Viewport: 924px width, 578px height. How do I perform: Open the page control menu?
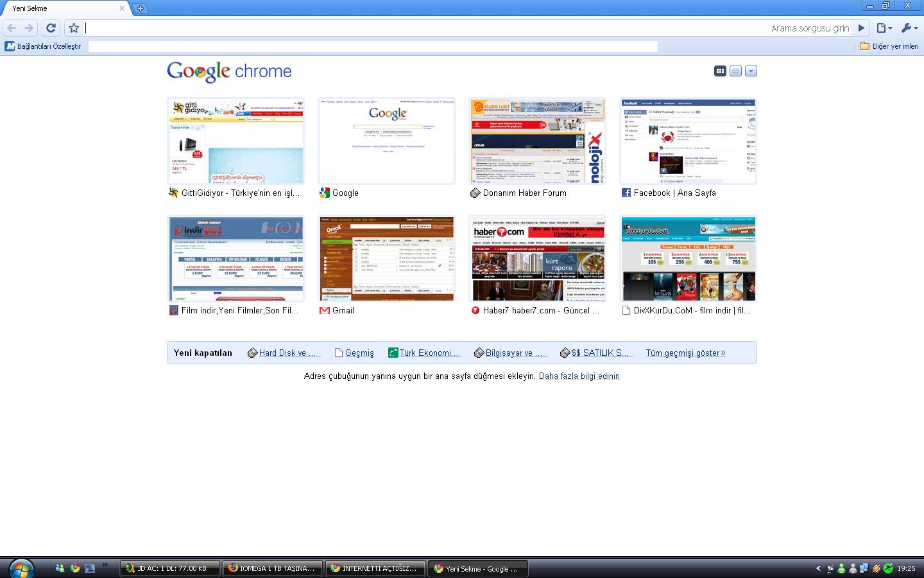[x=884, y=28]
